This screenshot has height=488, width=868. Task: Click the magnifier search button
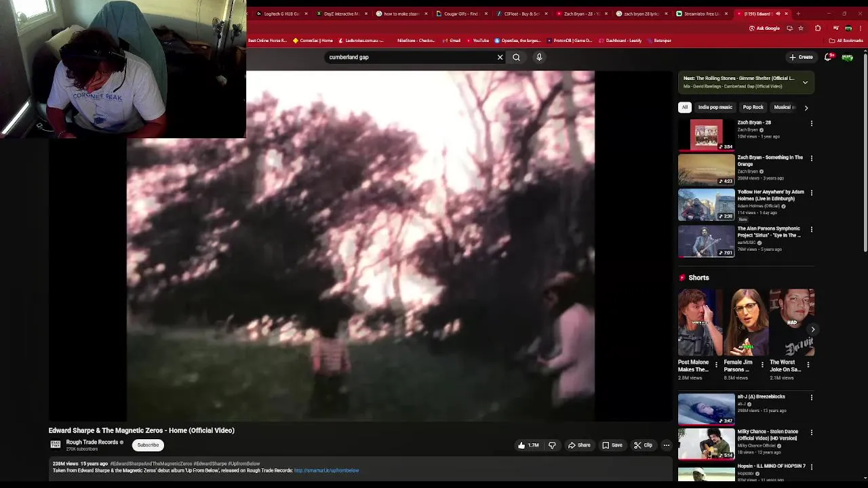[x=516, y=58]
